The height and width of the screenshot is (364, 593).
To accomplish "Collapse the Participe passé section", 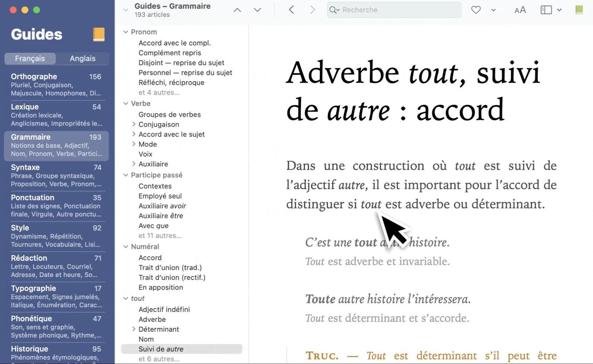I will click(126, 175).
